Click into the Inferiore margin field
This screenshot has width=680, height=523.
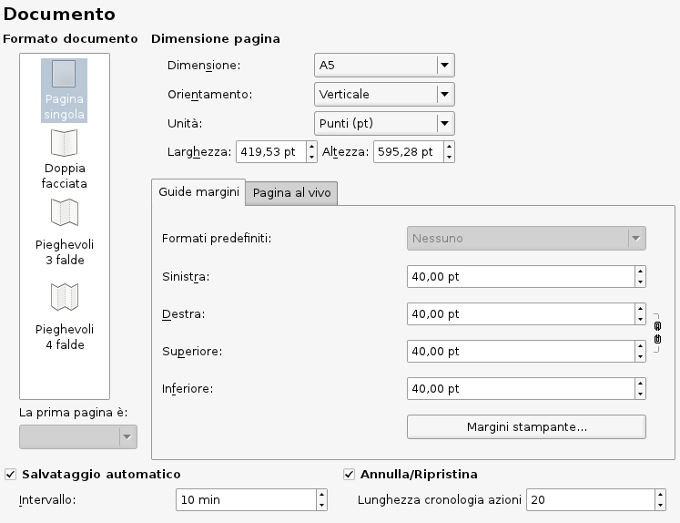[521, 388]
